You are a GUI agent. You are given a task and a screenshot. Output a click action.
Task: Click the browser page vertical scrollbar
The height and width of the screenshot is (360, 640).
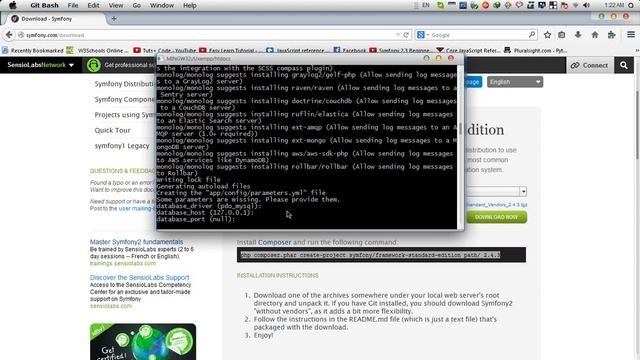pos(637,124)
